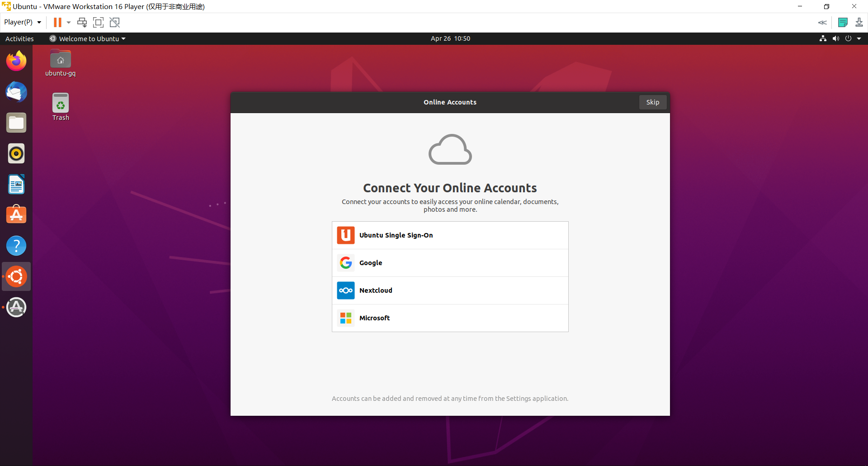Open the Welcome to Ubuntu app menu
The width and height of the screenshot is (868, 466).
87,38
